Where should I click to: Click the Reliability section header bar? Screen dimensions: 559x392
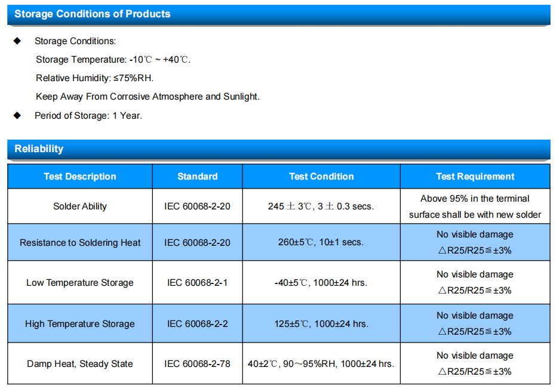pos(279,149)
